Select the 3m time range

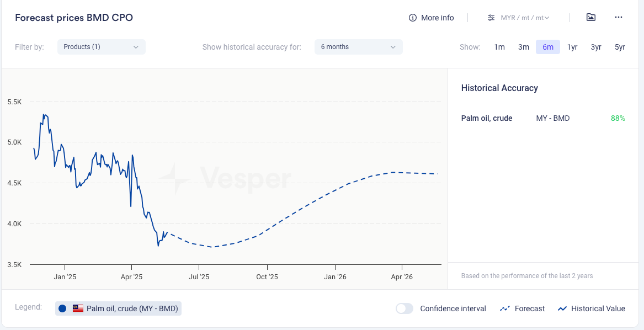524,47
